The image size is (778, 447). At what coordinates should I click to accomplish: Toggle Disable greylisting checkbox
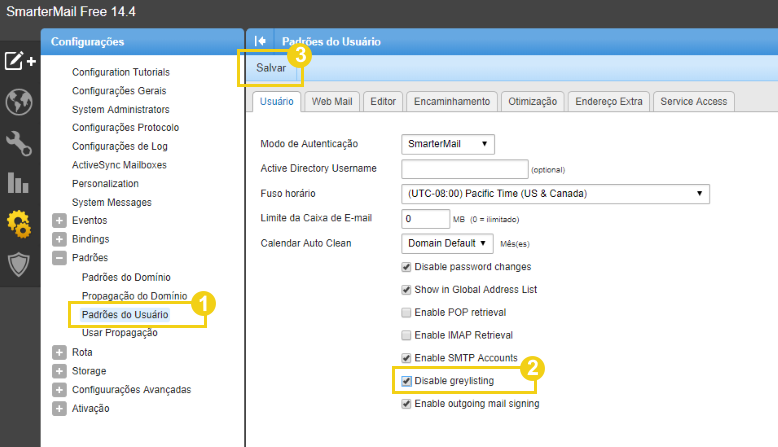point(406,381)
